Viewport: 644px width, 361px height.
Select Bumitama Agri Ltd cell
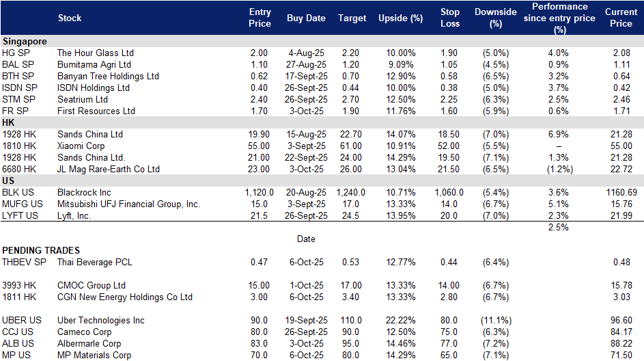[94, 64]
